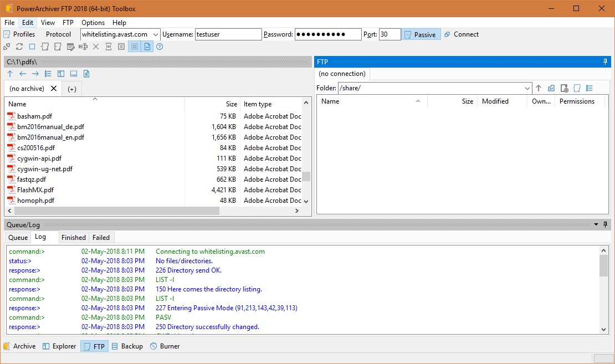This screenshot has width=615, height=364.
Task: Switch to the Finished tab in Queue/Log
Action: point(73,237)
